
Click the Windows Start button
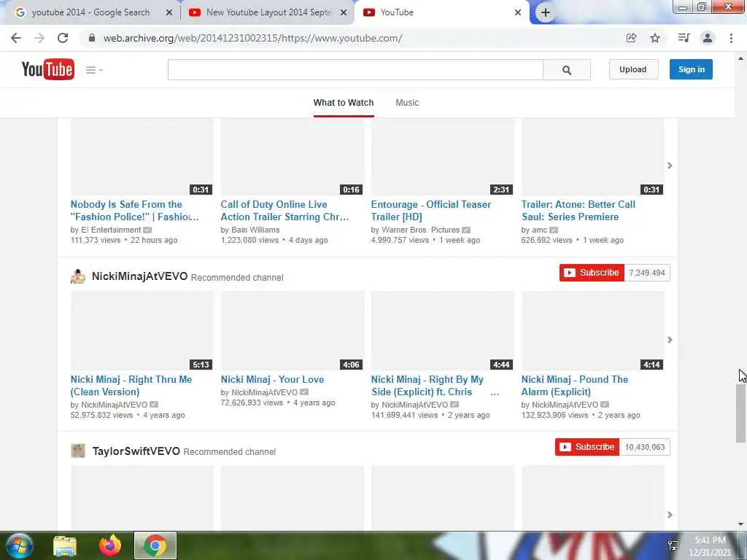click(x=19, y=545)
